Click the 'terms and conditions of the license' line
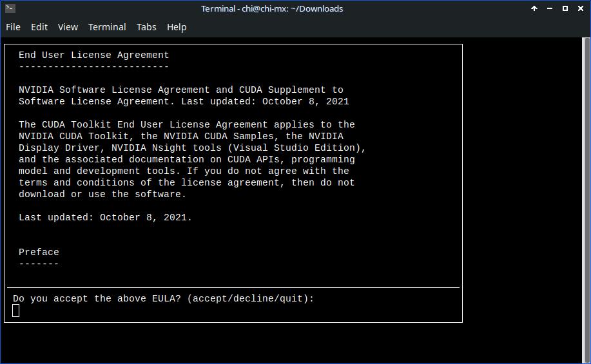Viewport: 591px width, 364px height. [186, 182]
